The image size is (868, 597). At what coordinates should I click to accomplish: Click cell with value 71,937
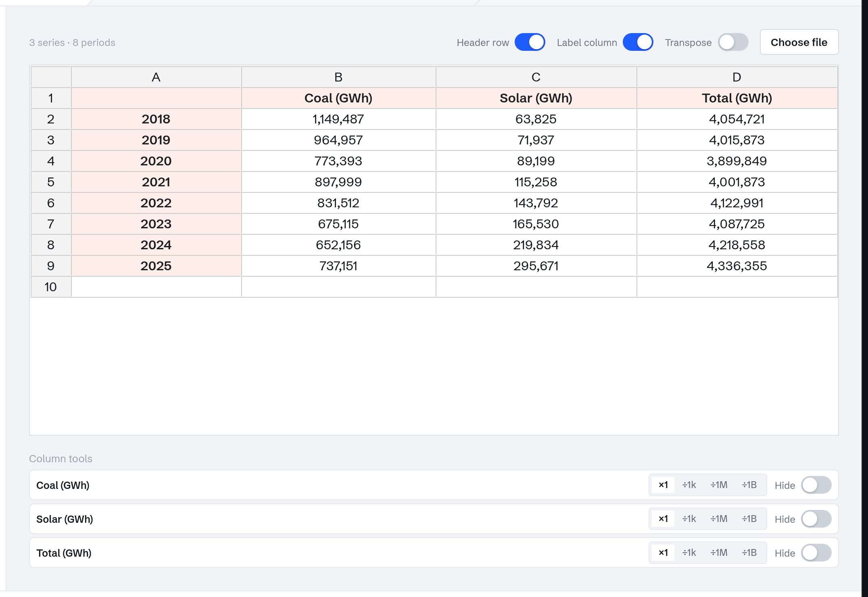coord(536,140)
